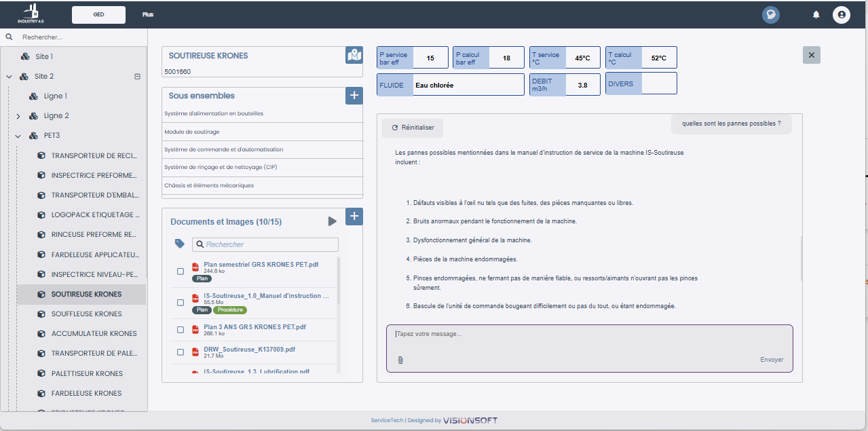868x431 pixels.
Task: Click the PDF icon of Plan 3 ANS GRS KRONES
Action: tap(195, 329)
